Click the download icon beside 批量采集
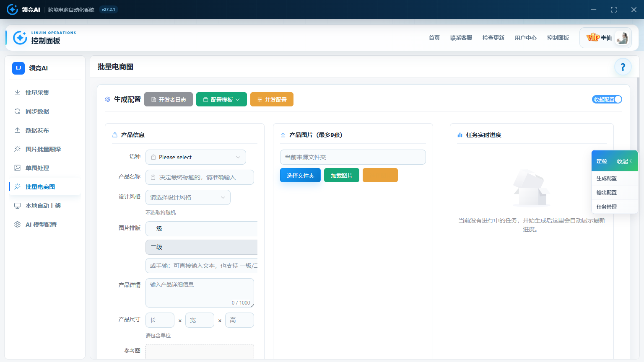The image size is (644, 362). pyautogui.click(x=17, y=93)
